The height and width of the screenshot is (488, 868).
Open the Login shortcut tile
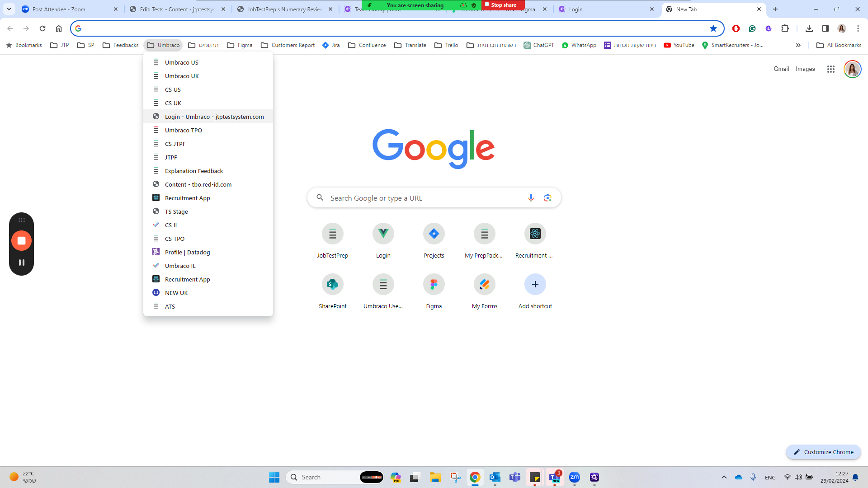tap(383, 241)
